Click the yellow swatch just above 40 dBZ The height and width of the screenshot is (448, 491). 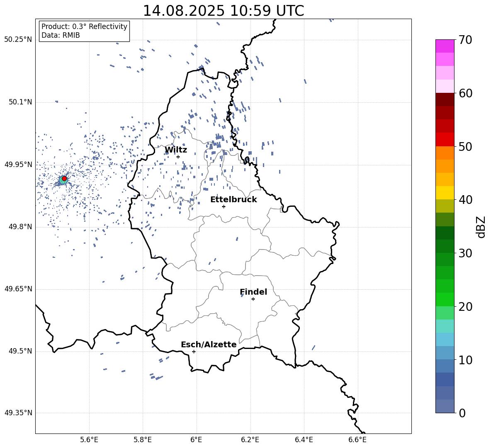point(445,193)
